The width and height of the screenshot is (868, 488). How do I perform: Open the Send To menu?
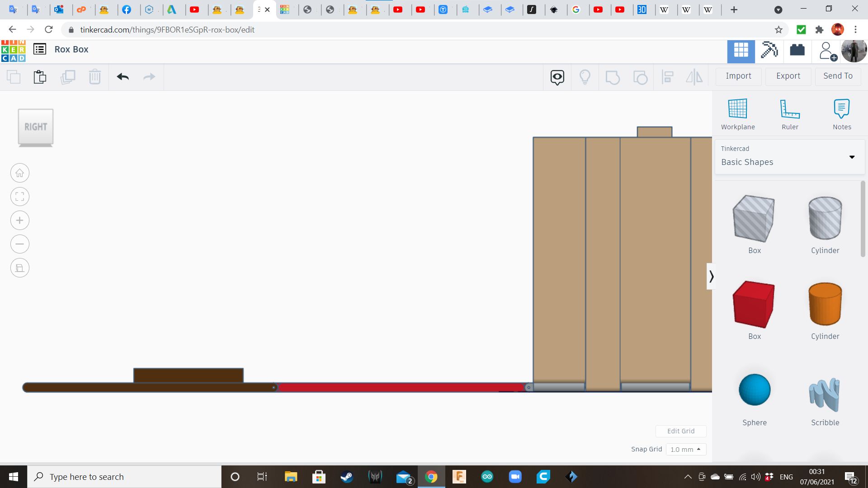[838, 76]
